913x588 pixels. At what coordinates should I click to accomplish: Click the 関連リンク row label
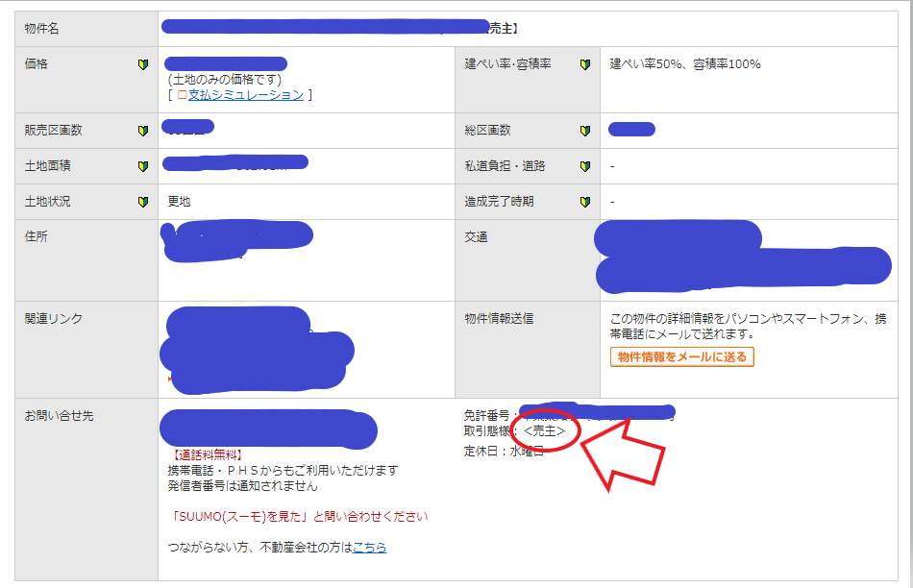(54, 318)
